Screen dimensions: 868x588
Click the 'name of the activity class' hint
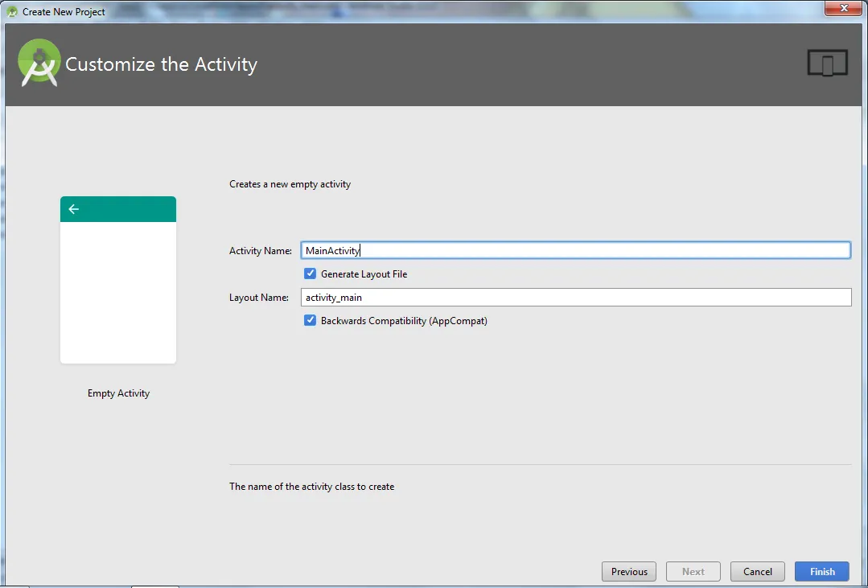311,487
